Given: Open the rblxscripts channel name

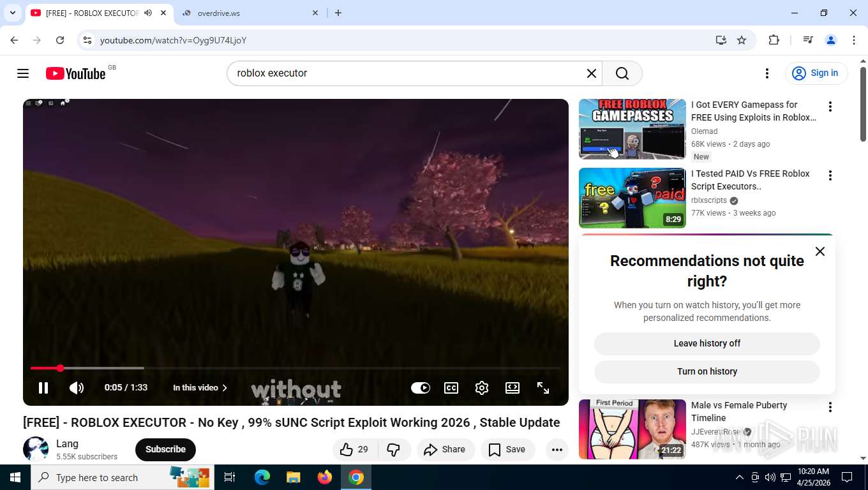Looking at the screenshot, I should pos(709,200).
